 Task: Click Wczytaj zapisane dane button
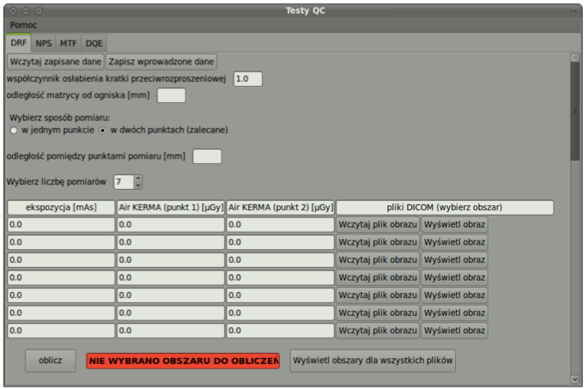point(55,62)
